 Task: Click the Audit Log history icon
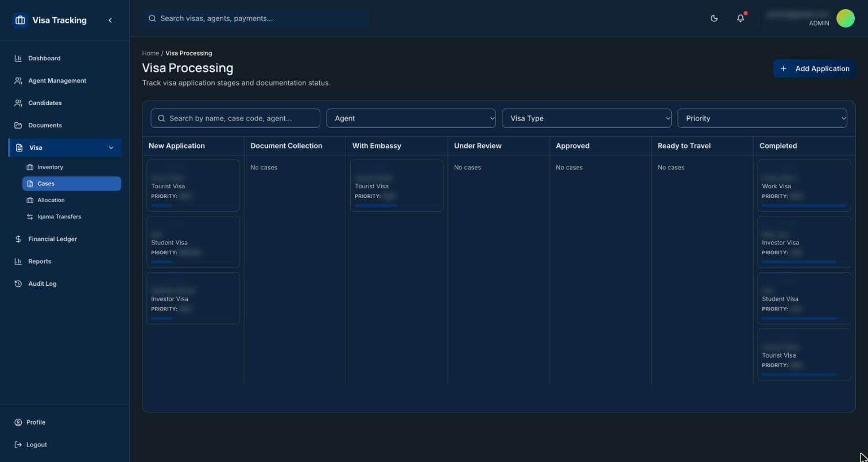tap(18, 284)
